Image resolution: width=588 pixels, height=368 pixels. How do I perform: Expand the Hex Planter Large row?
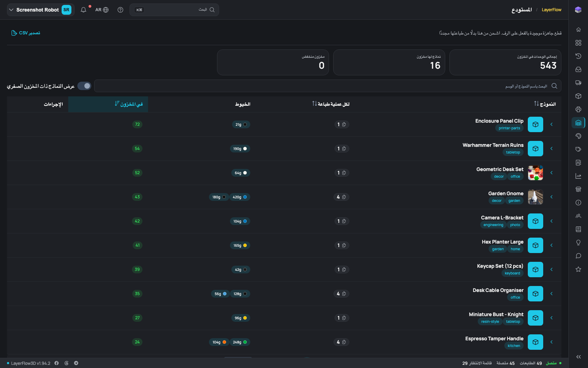552,245
